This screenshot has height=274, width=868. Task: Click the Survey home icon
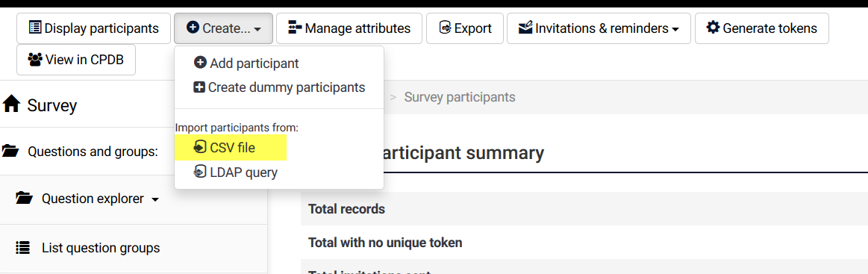pos(11,104)
